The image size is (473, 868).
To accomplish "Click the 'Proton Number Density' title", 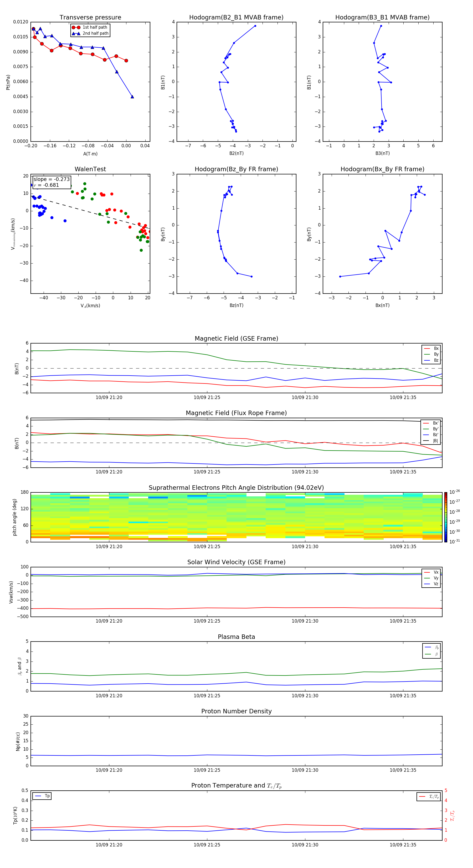I will (x=236, y=711).
